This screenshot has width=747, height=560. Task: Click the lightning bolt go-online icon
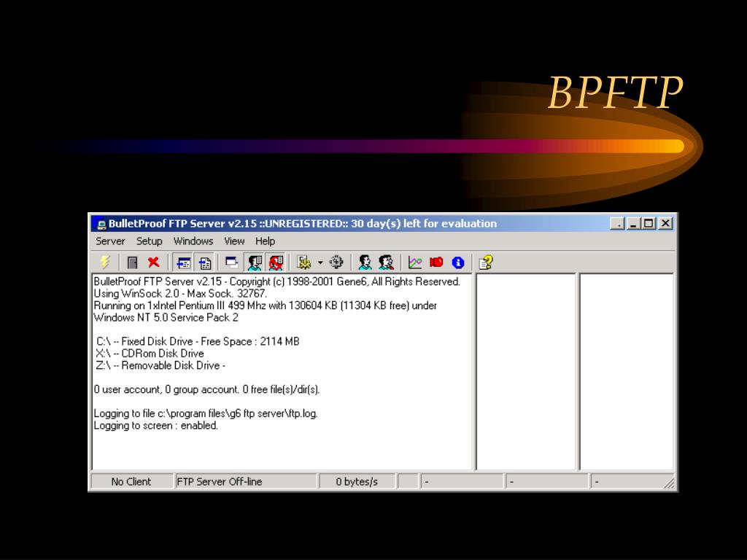tap(105, 262)
